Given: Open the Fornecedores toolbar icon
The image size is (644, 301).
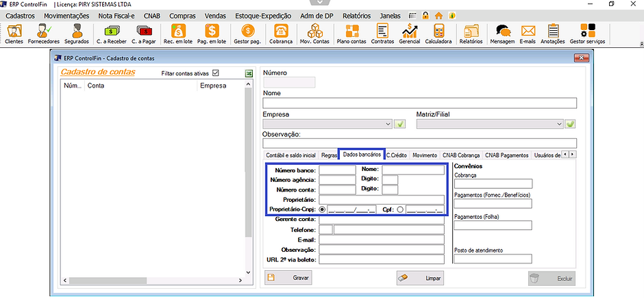Looking at the screenshot, I should pos(44,34).
